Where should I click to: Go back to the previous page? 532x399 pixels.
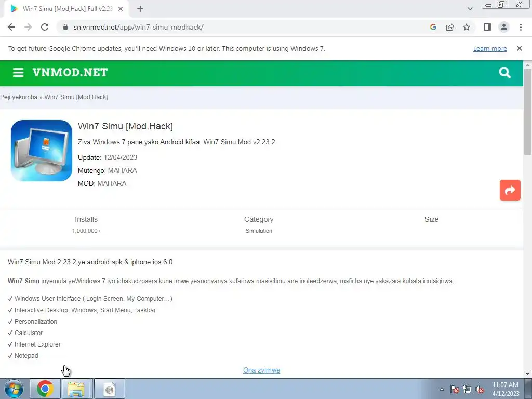(x=11, y=27)
